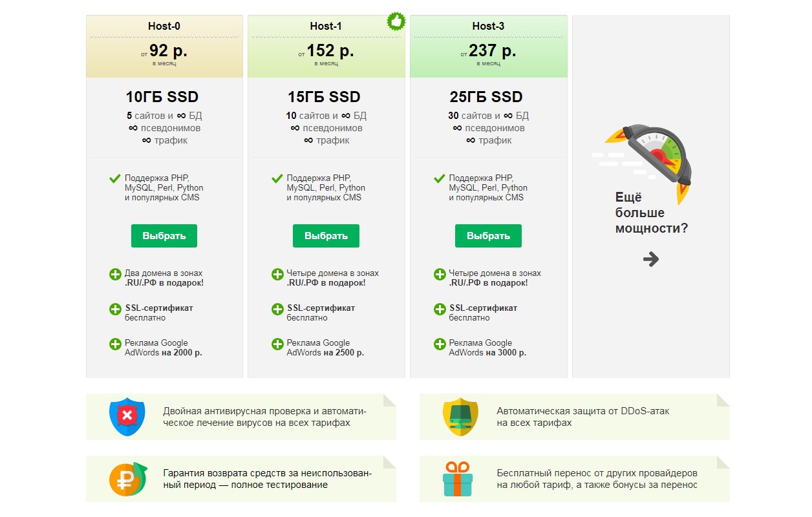Click the free provider transfer banner text

pos(597,479)
